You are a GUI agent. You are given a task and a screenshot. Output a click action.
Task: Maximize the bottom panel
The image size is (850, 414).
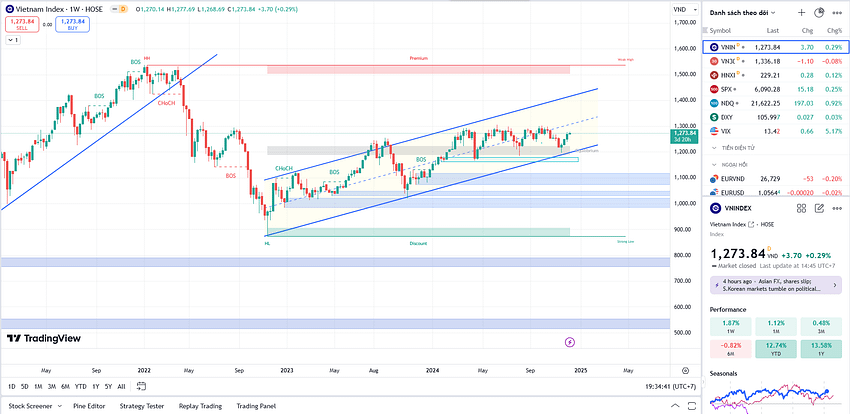[x=692, y=406]
